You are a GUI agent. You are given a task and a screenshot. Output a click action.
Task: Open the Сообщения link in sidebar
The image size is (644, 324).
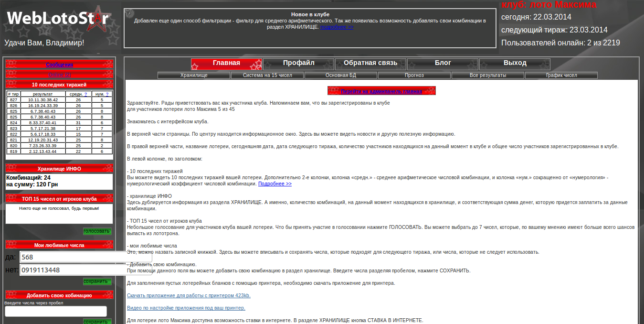tap(59, 65)
